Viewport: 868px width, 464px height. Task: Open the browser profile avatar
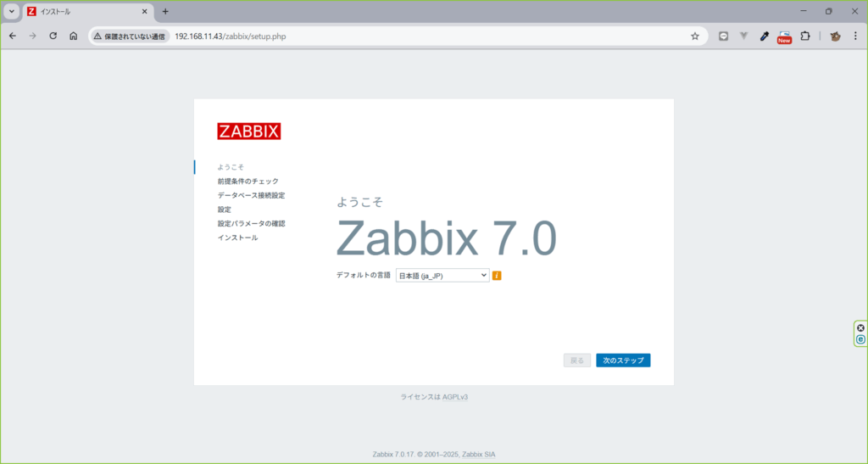[x=835, y=36]
